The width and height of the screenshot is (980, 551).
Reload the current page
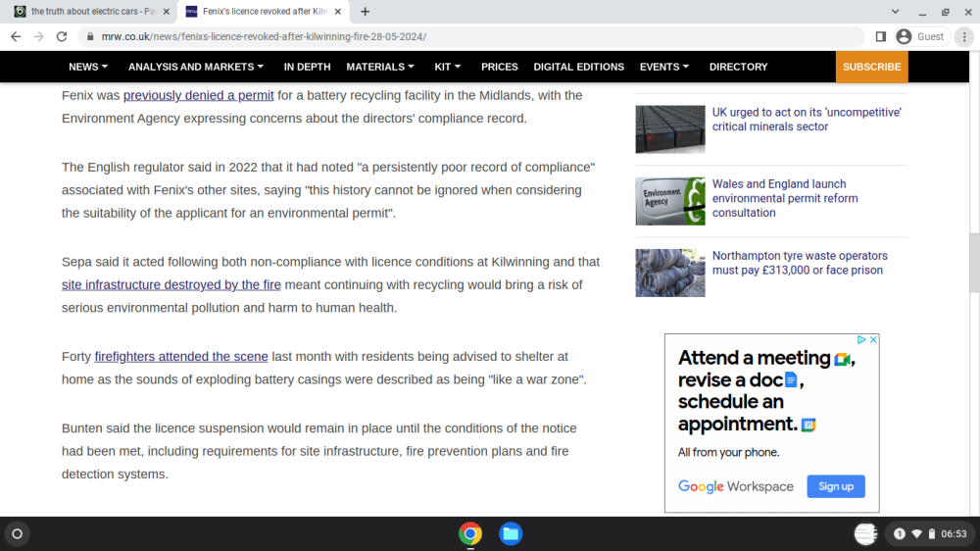(62, 37)
